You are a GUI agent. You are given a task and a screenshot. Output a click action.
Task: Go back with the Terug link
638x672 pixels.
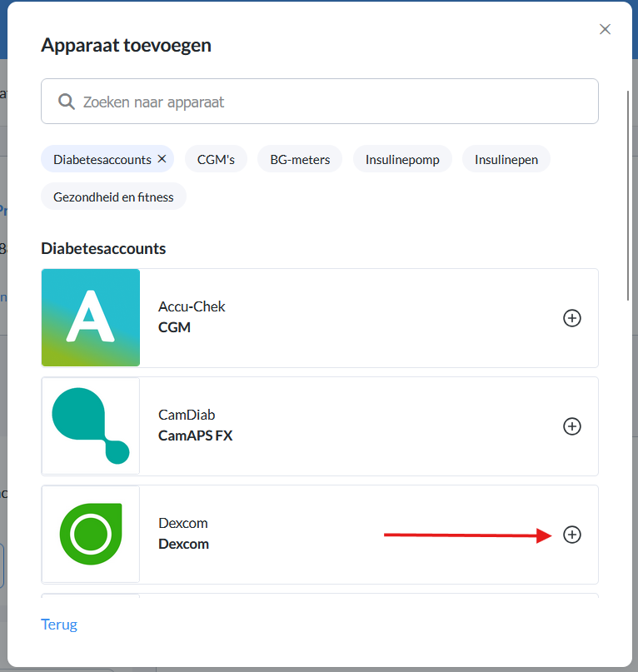tap(59, 625)
